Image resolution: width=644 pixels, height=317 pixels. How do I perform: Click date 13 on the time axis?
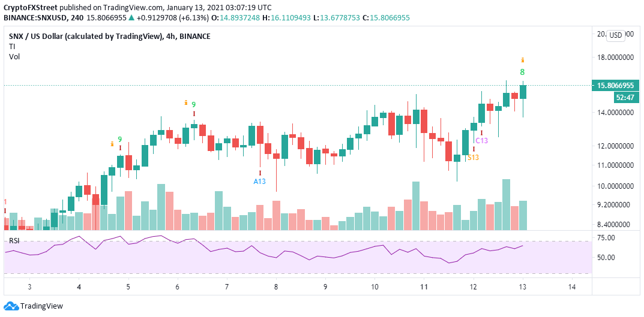[x=522, y=286]
